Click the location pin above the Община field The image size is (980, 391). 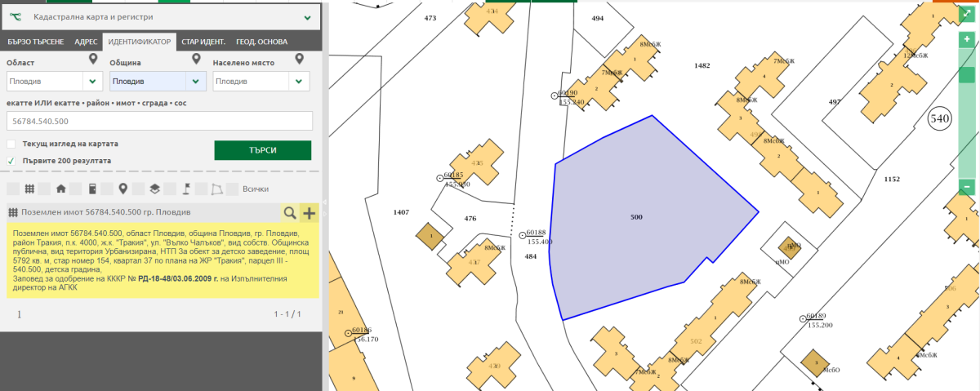196,60
